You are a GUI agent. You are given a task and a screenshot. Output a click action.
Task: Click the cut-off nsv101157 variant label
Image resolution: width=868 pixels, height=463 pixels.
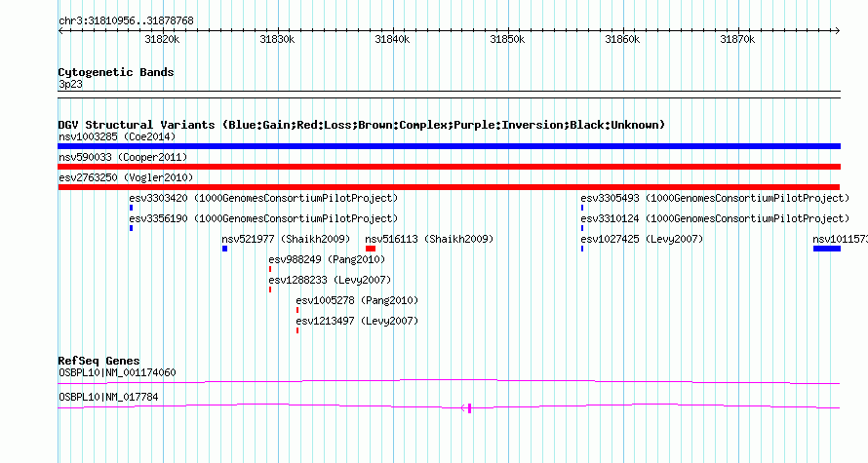[x=840, y=239]
